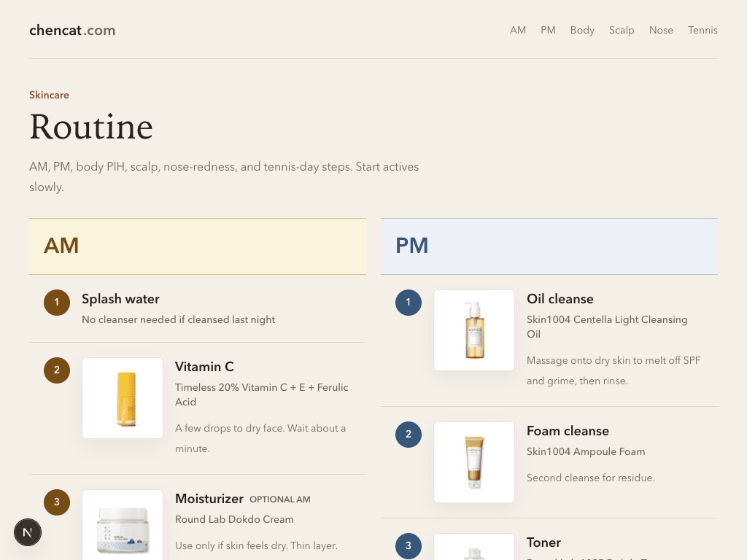Click the Dokdo Cream jar product image

coord(123,525)
